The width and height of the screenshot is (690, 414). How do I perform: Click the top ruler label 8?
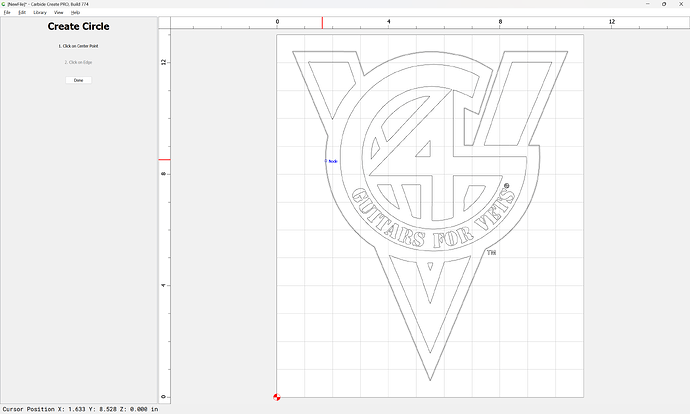point(500,22)
